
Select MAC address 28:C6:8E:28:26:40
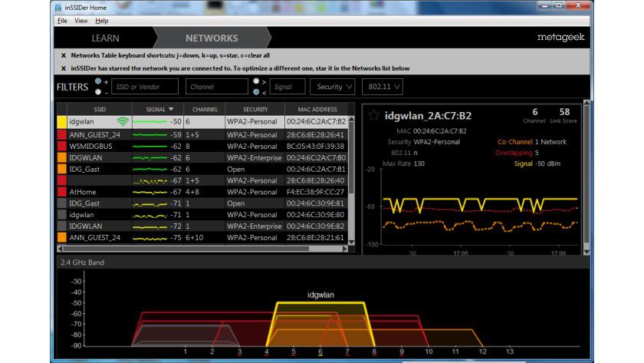[315, 180]
